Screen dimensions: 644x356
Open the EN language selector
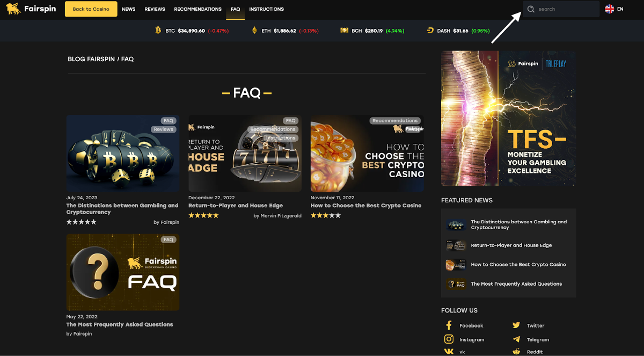pos(614,9)
